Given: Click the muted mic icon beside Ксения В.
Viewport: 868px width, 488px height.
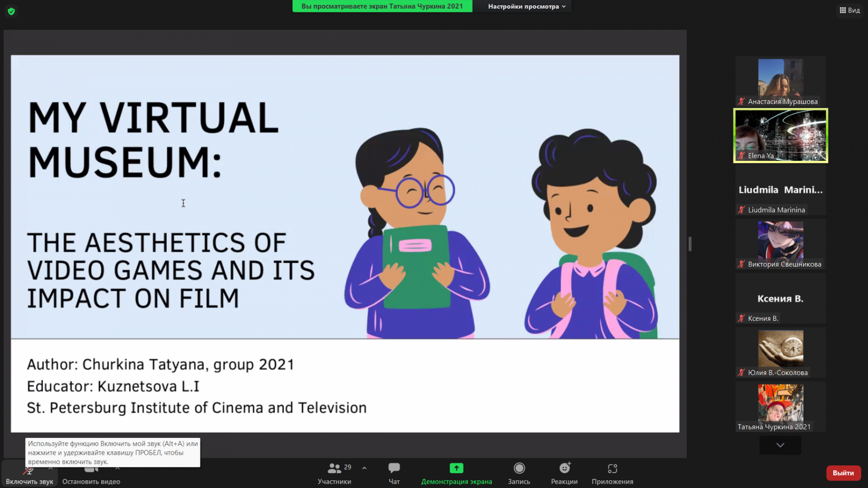Looking at the screenshot, I should [x=742, y=318].
